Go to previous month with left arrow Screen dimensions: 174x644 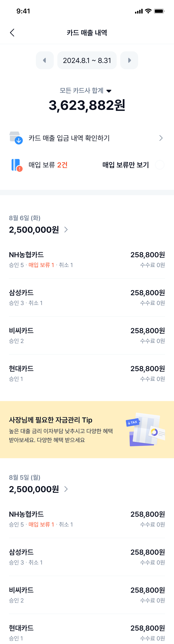point(45,60)
